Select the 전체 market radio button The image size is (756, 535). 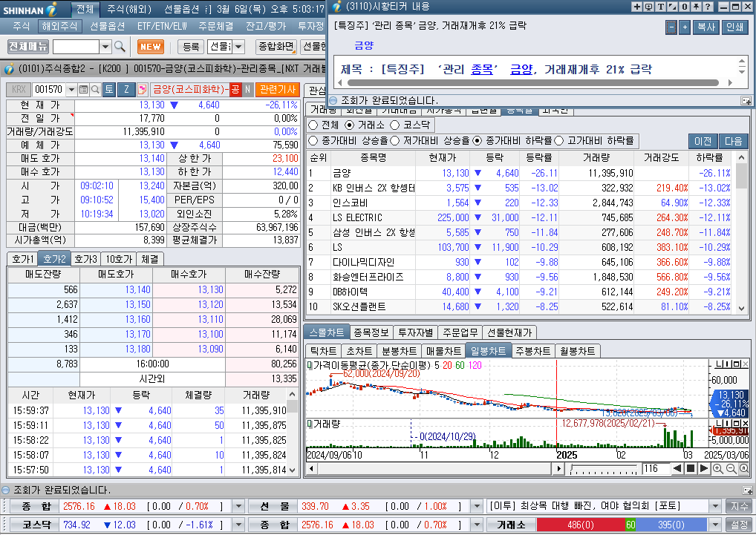pos(313,125)
